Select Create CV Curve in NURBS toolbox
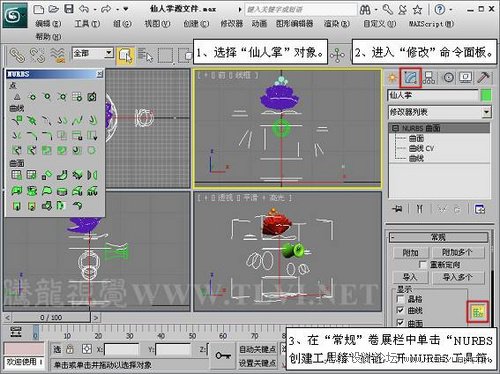The image size is (500, 374). click(x=17, y=120)
